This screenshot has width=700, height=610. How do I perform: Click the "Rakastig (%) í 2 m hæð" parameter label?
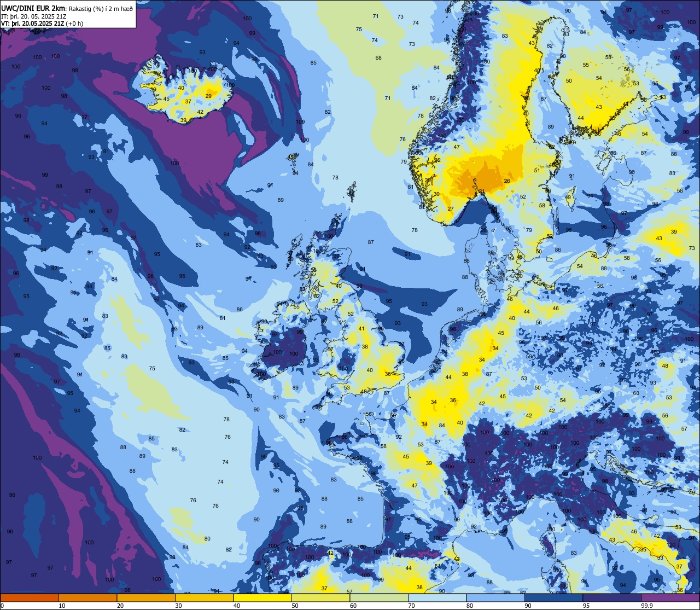(101, 9)
